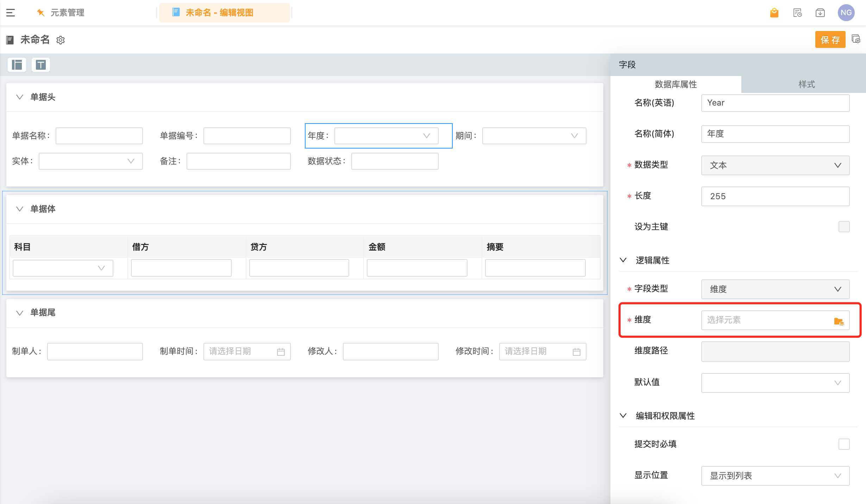Click the notebook icon beside 未命名 title
This screenshot has height=504, width=866.
pos(10,40)
